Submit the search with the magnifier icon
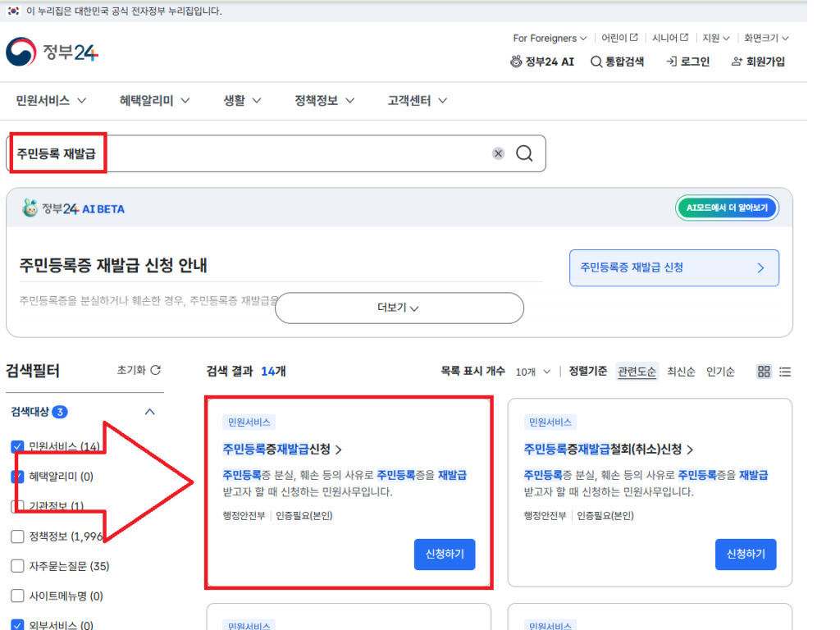The width and height of the screenshot is (840, 630). point(524,153)
